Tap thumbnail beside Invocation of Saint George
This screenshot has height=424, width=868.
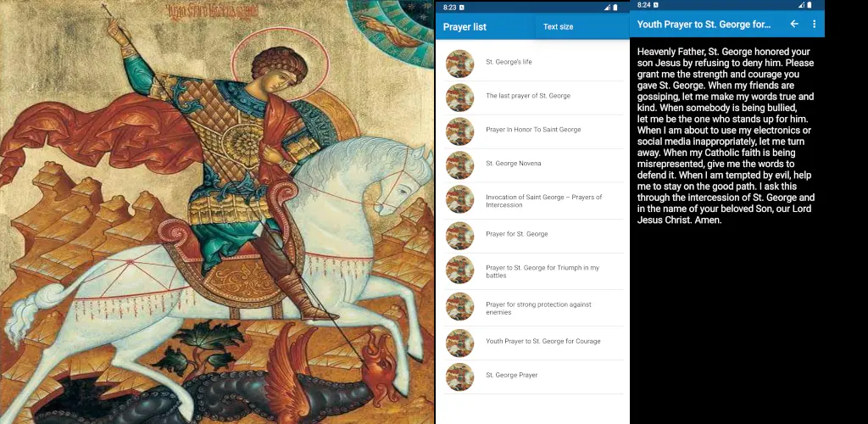[x=459, y=199]
